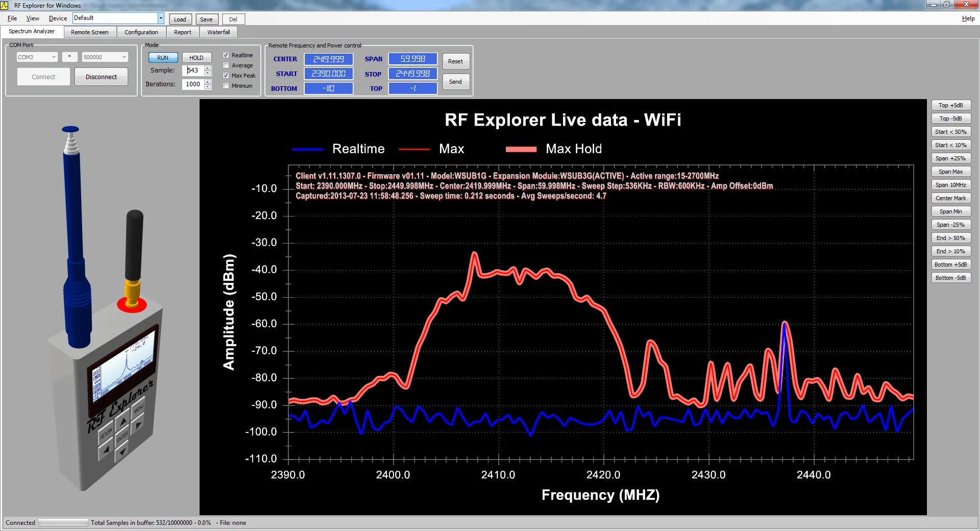Switch to the Waterfall tab
The width and height of the screenshot is (980, 531).
(x=218, y=32)
